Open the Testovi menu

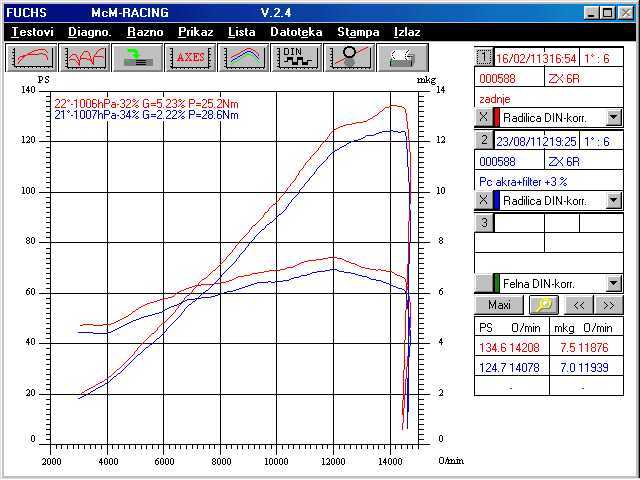(33, 32)
